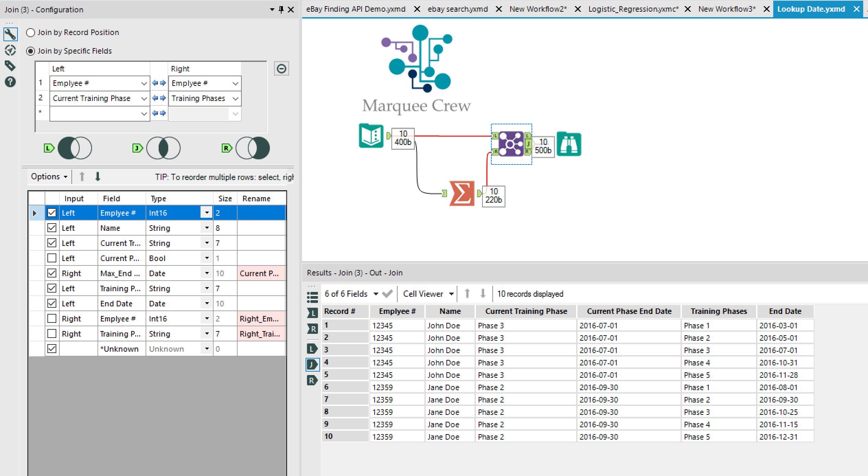Click the Summarize tool on the canvas
The image size is (868, 476).
pyautogui.click(x=461, y=194)
